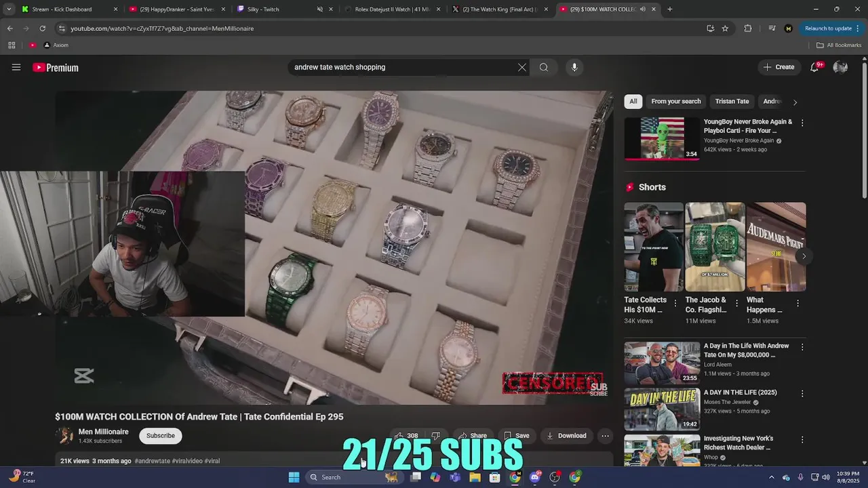
Task: Open options for Tate Collects His $10M short
Action: click(x=675, y=304)
